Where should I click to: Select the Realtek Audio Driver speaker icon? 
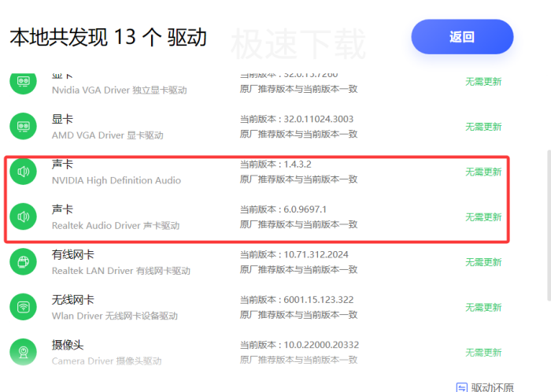(x=24, y=216)
